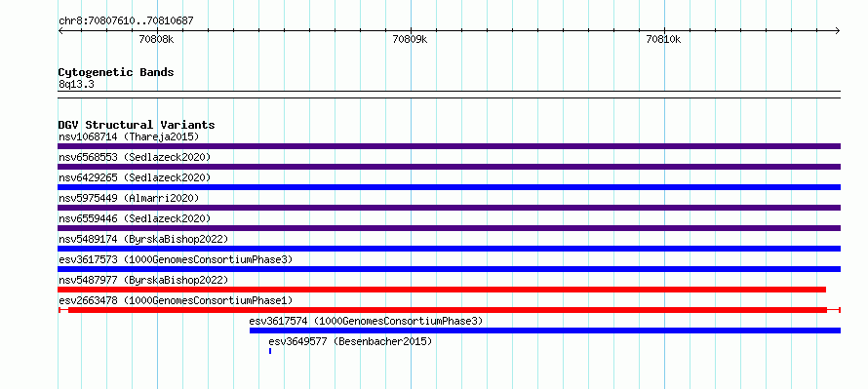Image resolution: width=868 pixels, height=389 pixels.
Task: Open the nsv6559446 (Sedlazeck2020) variant label
Action: (135, 218)
